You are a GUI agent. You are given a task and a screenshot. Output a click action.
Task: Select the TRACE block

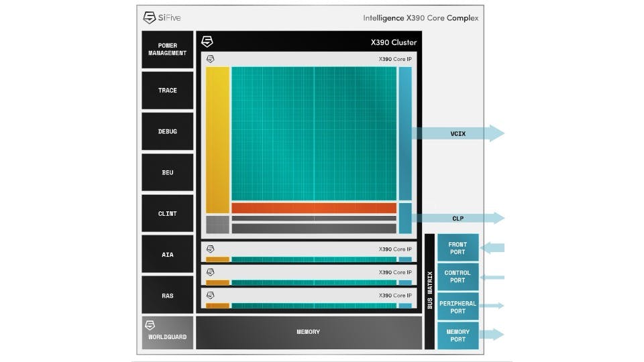coord(168,90)
